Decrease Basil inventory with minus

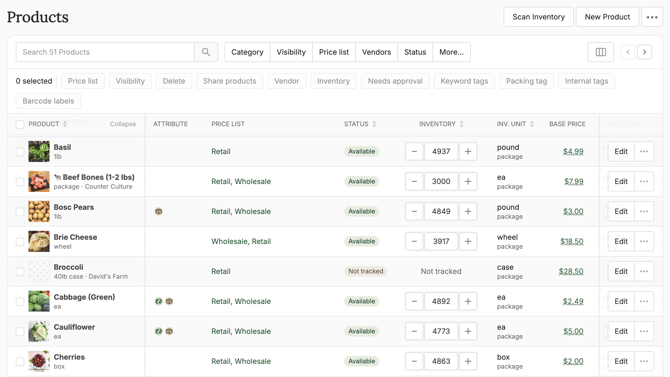(414, 151)
